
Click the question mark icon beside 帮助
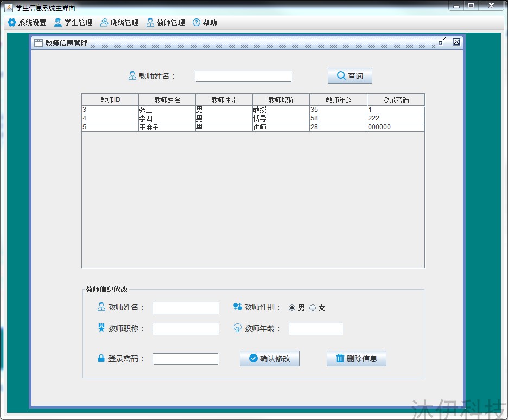tap(196, 22)
